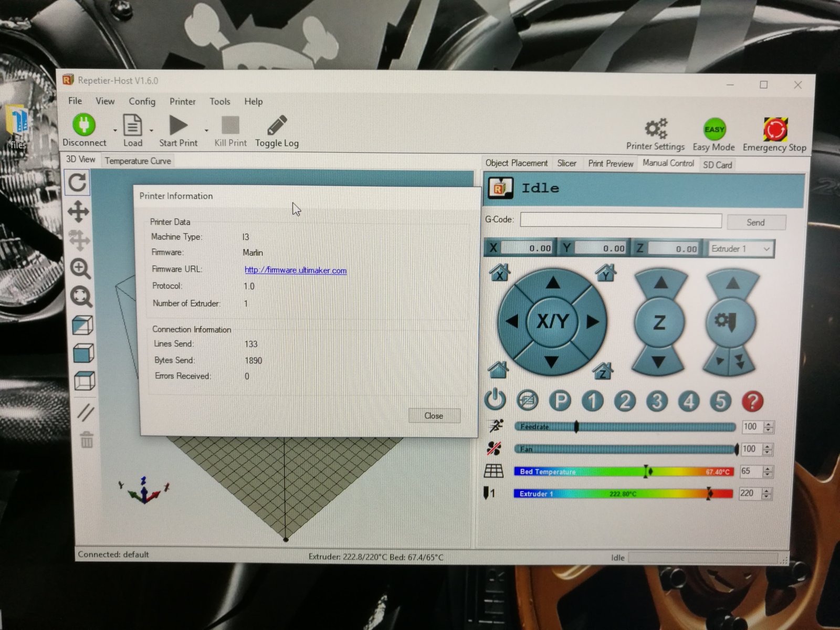Adjust the Bed Temperature slider
Image resolution: width=840 pixels, height=630 pixels.
pos(623,471)
